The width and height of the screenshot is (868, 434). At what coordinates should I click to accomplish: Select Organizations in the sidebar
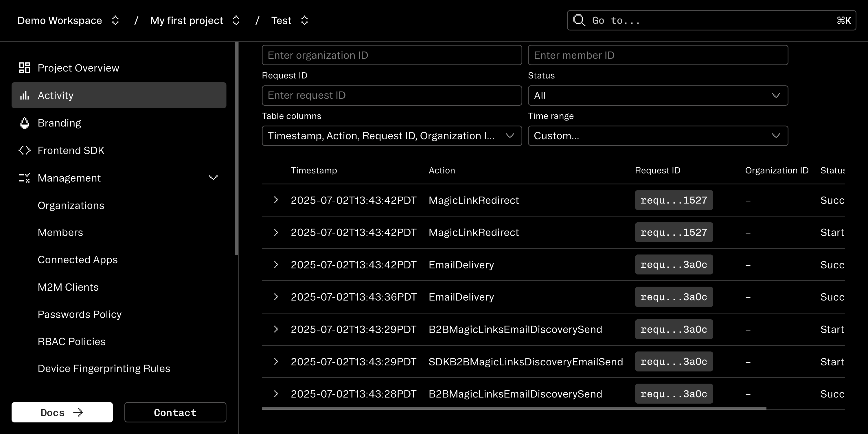[71, 205]
